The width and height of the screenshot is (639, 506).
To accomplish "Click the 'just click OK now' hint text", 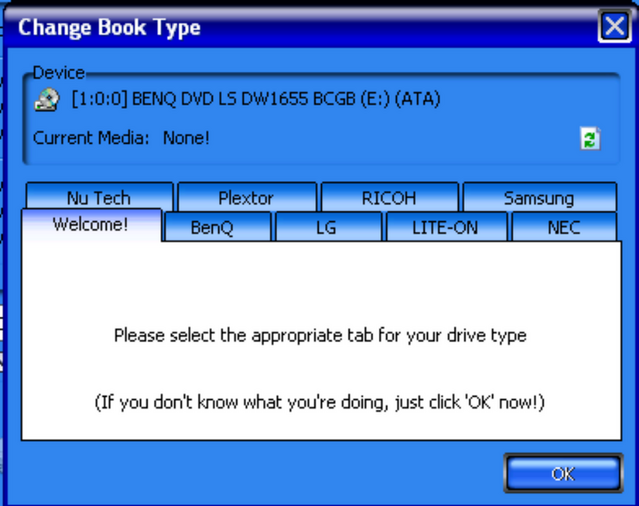I will [x=320, y=402].
